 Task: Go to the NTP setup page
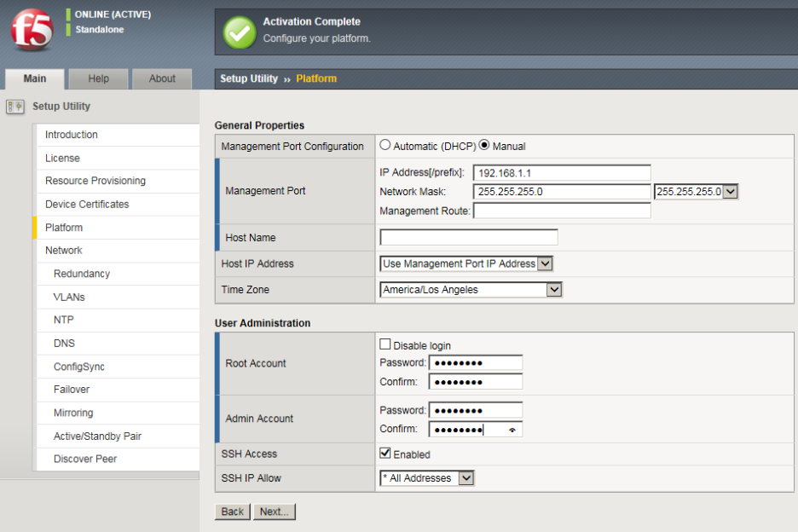point(64,320)
